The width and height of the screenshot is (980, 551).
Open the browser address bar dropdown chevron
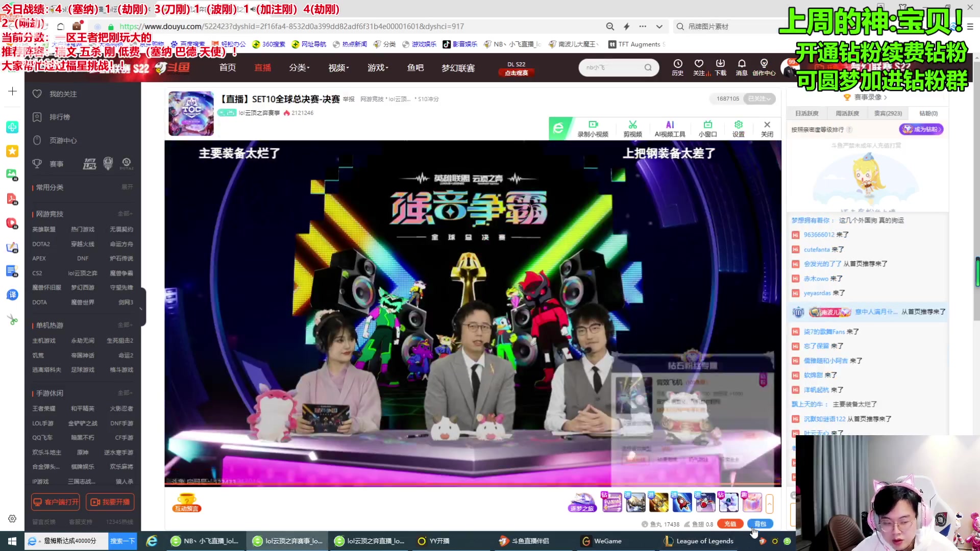pyautogui.click(x=659, y=27)
